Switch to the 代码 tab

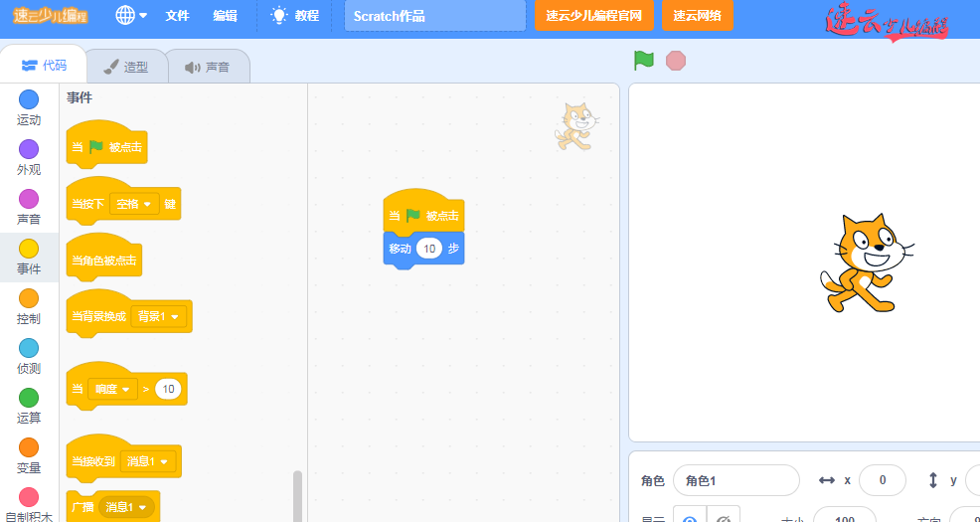tap(44, 65)
